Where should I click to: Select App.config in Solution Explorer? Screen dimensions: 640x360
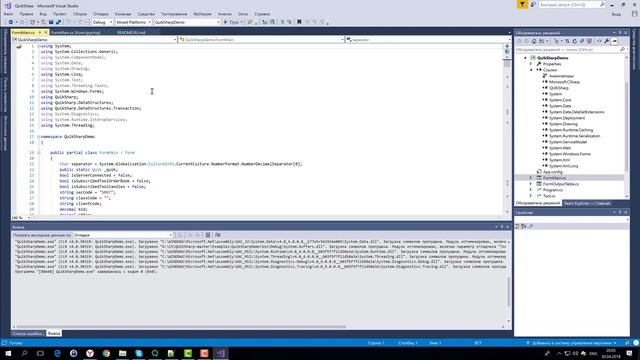[x=553, y=172]
